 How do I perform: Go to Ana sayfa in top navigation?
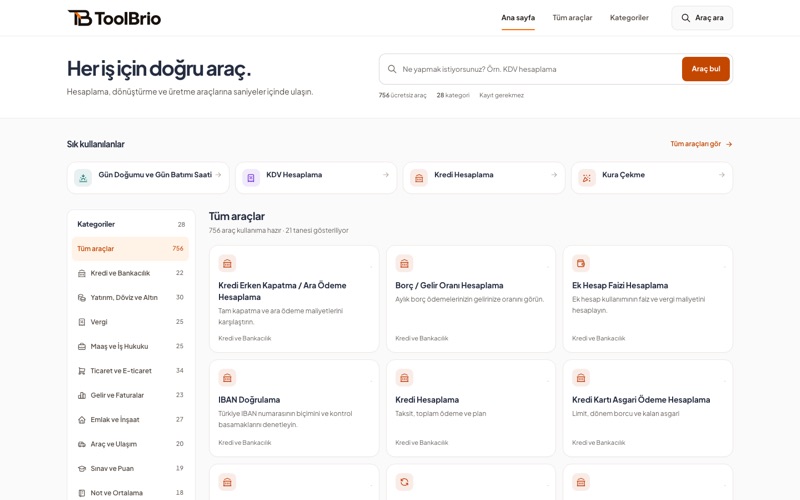518,17
